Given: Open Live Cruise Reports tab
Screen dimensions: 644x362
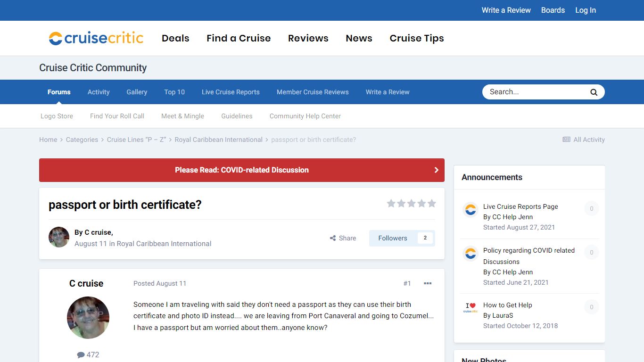Looking at the screenshot, I should 231,92.
